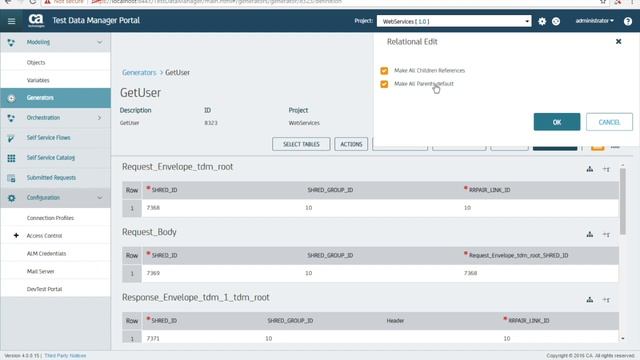This screenshot has width=640, height=360.
Task: Click the Self Service Catalog grid icon
Action: pos(11,158)
